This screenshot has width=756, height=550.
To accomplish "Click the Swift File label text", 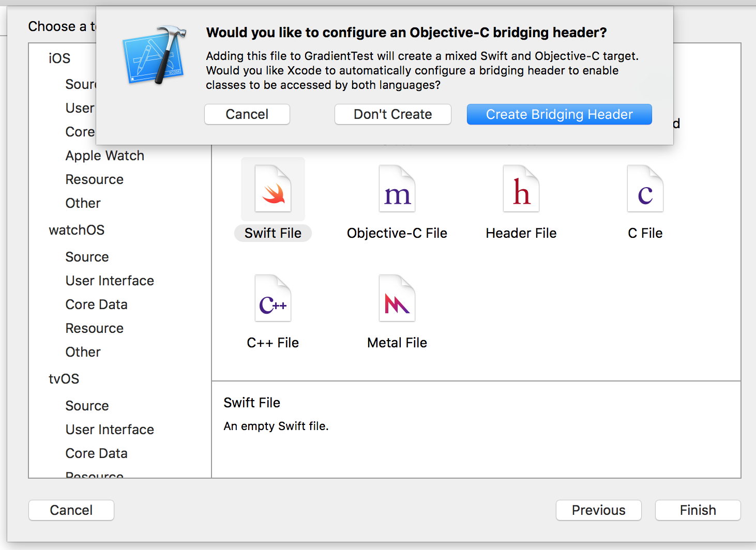I will coord(273,233).
